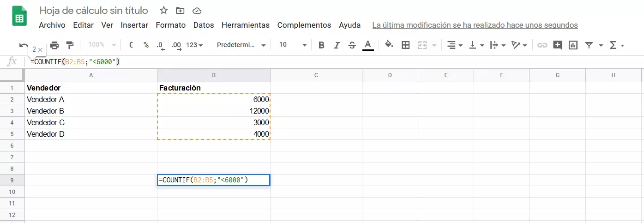Select cell containing 12000
Screen dimensions: 644x223
click(x=213, y=111)
